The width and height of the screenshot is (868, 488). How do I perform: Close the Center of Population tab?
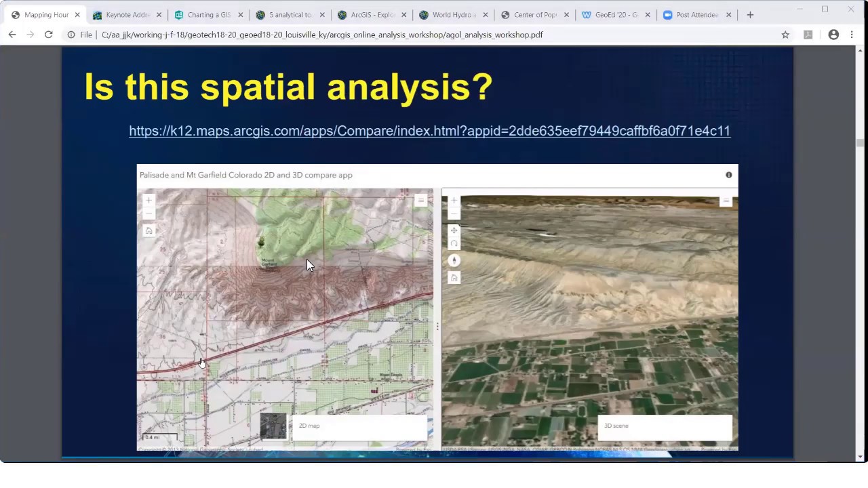point(566,15)
